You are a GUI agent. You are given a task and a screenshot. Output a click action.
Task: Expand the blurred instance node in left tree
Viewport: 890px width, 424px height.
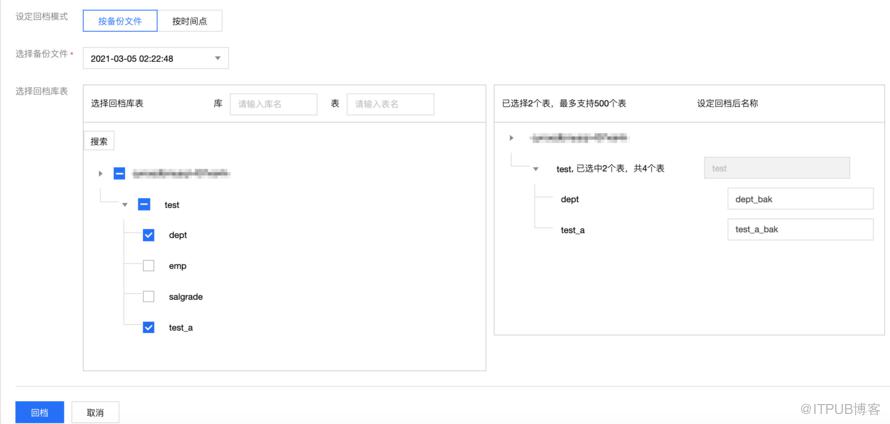coord(101,173)
